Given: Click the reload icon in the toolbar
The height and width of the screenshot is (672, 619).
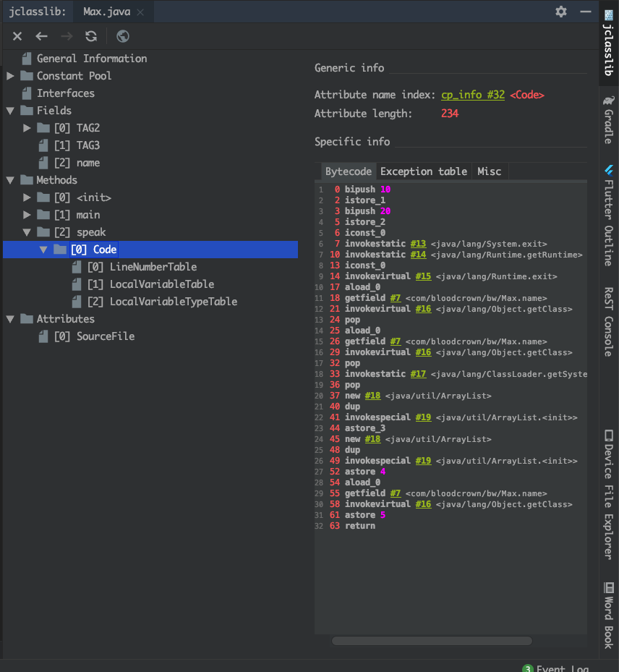Looking at the screenshot, I should click(90, 36).
